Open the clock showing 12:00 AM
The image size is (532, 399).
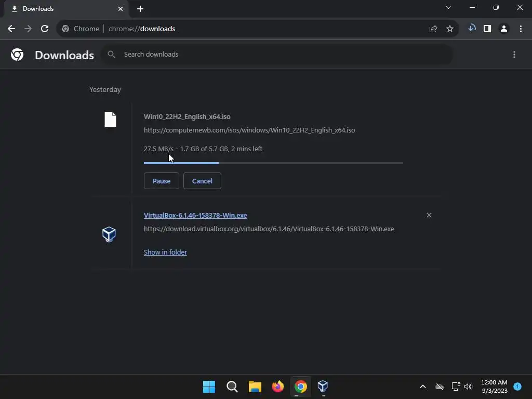[x=495, y=387]
